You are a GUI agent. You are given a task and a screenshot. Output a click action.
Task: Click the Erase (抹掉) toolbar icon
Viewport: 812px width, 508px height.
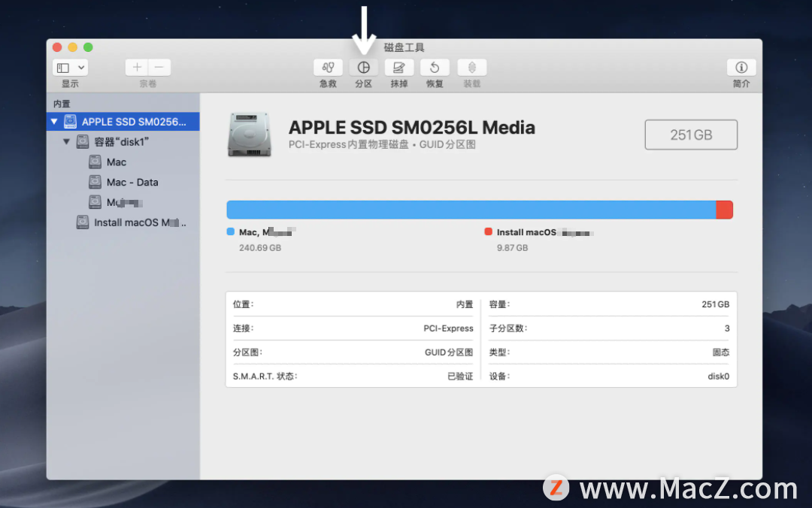[398, 68]
